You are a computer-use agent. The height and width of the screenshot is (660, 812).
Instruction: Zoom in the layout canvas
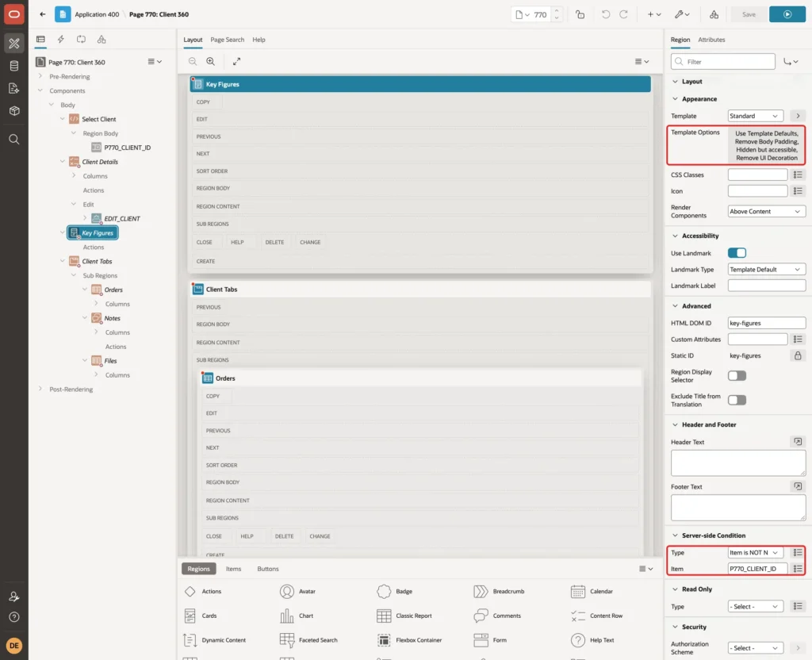pos(211,61)
